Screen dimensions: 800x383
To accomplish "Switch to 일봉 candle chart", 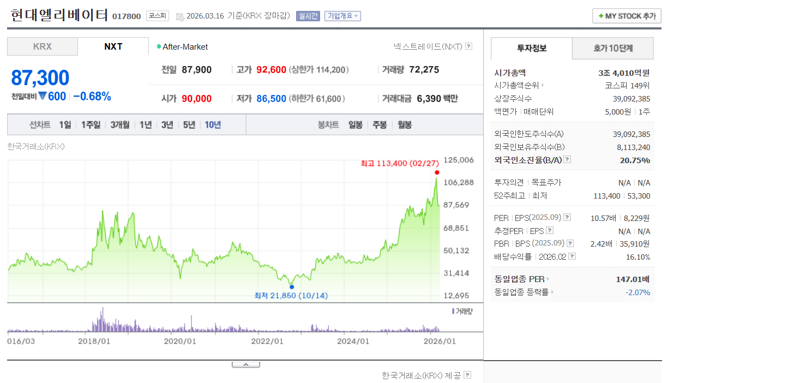I will click(x=355, y=124).
